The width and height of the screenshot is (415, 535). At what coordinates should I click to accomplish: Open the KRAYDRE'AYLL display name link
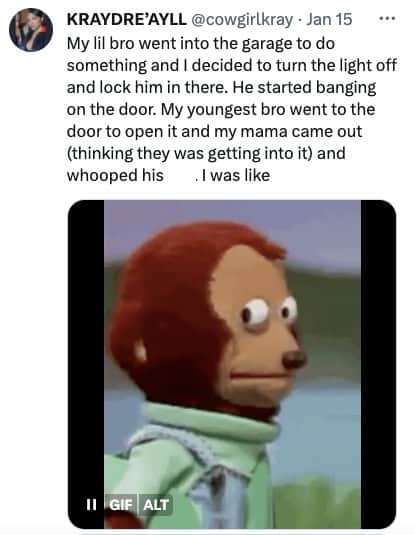click(127, 19)
